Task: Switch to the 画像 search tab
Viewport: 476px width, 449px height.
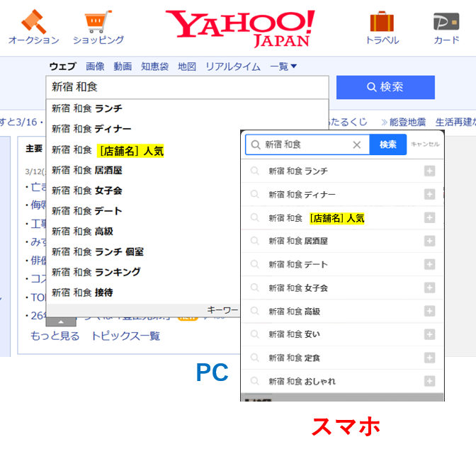Action: click(x=95, y=67)
